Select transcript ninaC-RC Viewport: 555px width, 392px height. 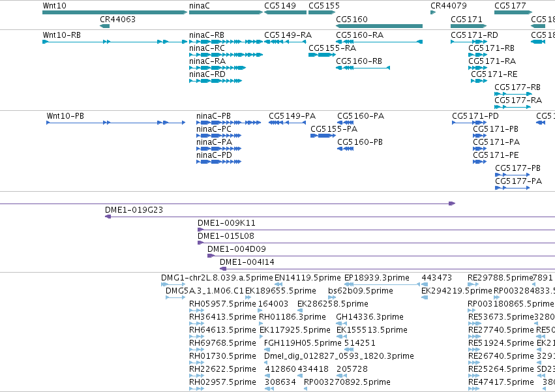coord(226,55)
